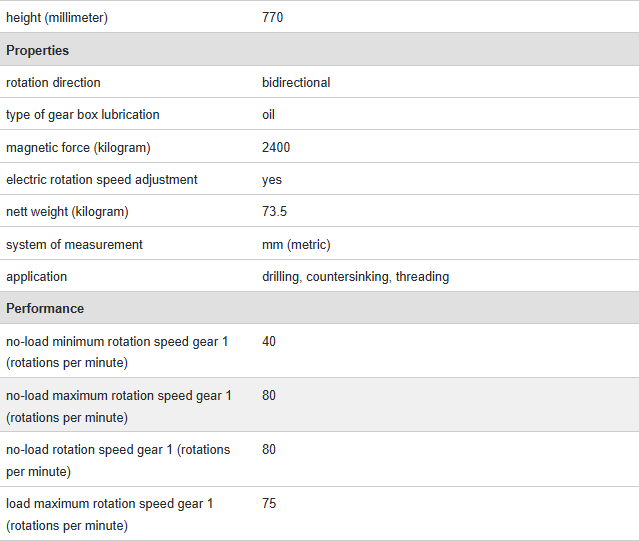Select load maximum rotation speed gear 1 label
The width and height of the screenshot is (639, 541).
pyautogui.click(x=110, y=513)
